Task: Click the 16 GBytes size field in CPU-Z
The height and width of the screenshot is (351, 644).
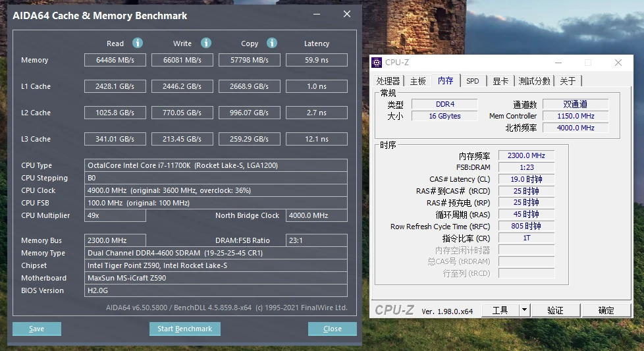Action: [444, 116]
